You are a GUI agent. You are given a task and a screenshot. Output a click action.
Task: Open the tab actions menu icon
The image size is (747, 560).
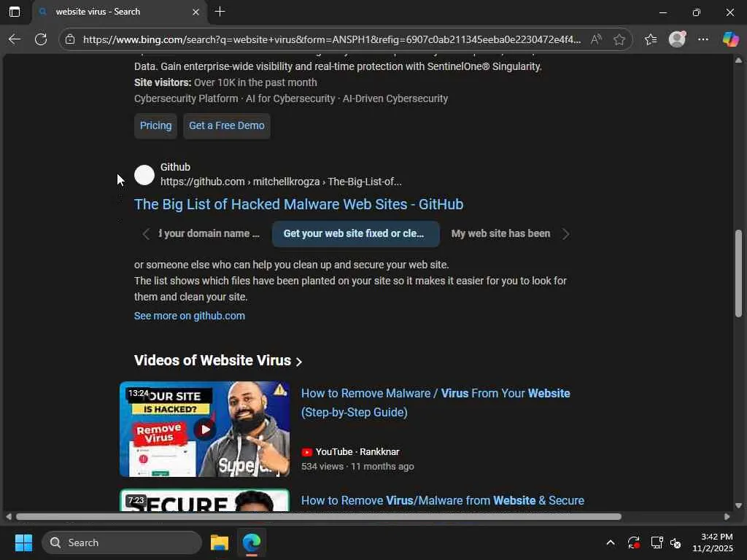[x=15, y=12]
